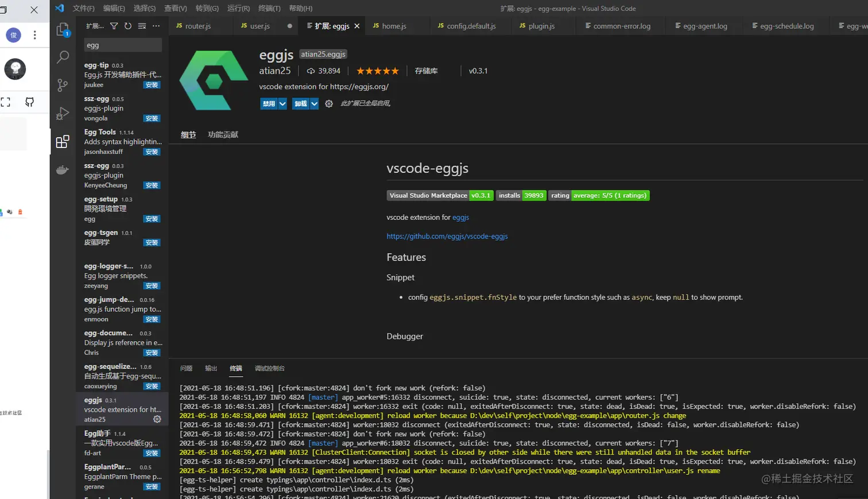
Task: Open the 文件(F) menu
Action: (x=84, y=8)
